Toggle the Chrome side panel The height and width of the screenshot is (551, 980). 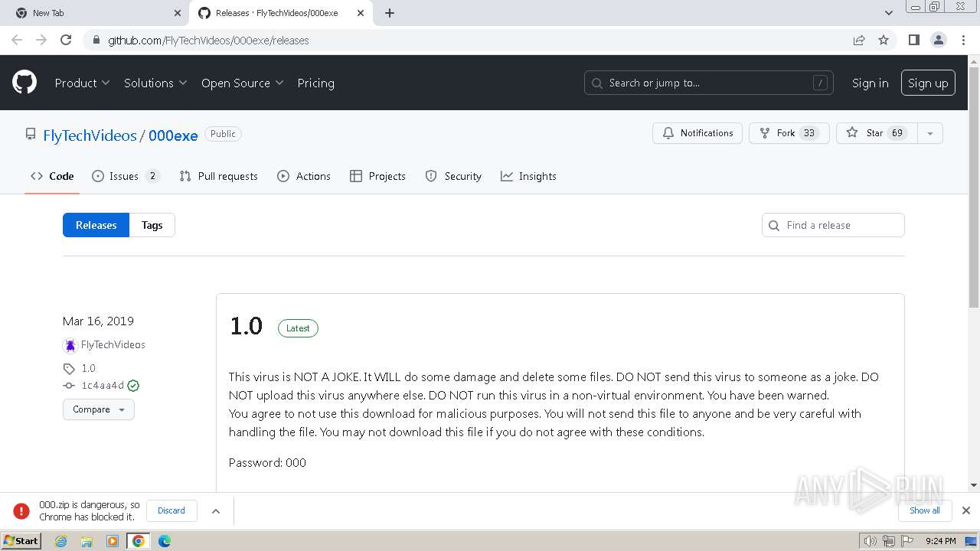pyautogui.click(x=913, y=40)
